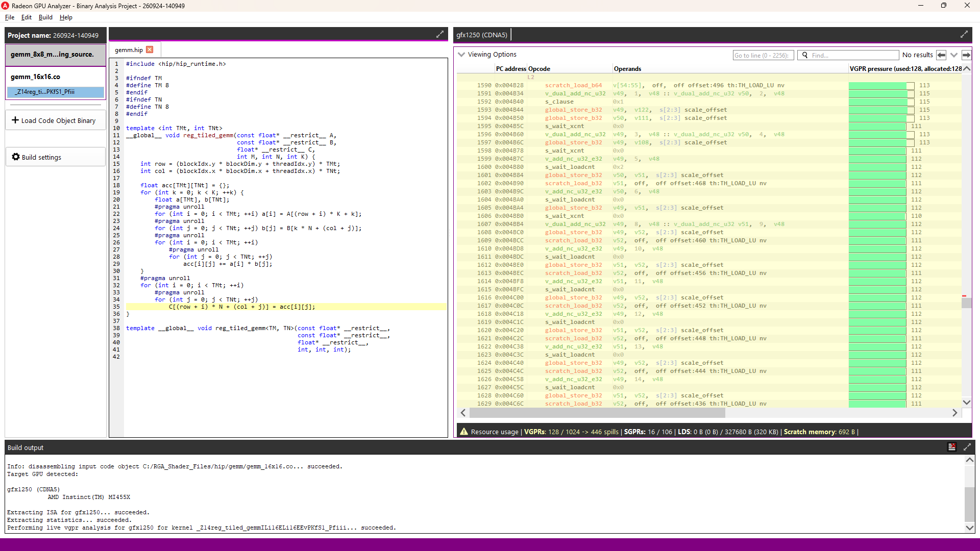Click the VGPRs 128 / 1024 usage text
The image size is (980, 551).
click(x=571, y=432)
